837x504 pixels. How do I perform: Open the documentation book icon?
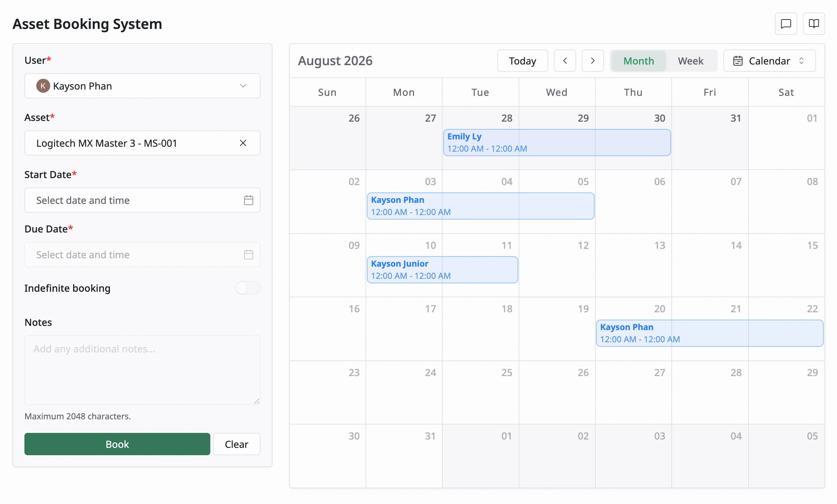[x=814, y=24]
